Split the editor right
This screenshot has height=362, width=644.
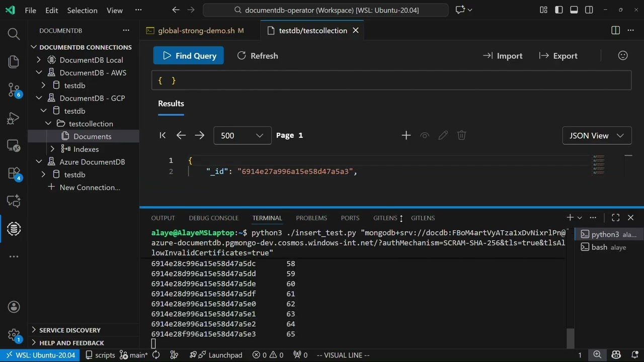(615, 31)
